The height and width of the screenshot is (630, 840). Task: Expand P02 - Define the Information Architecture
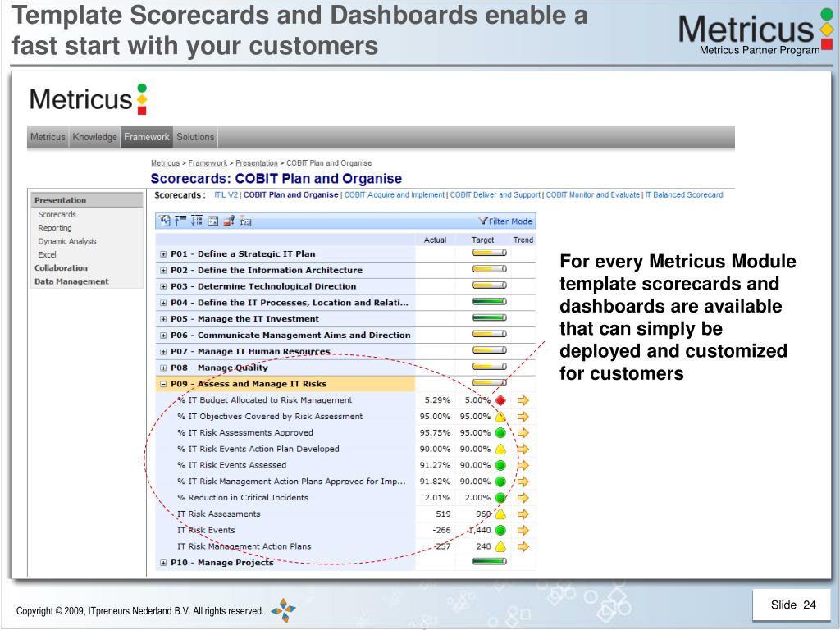coord(163,271)
